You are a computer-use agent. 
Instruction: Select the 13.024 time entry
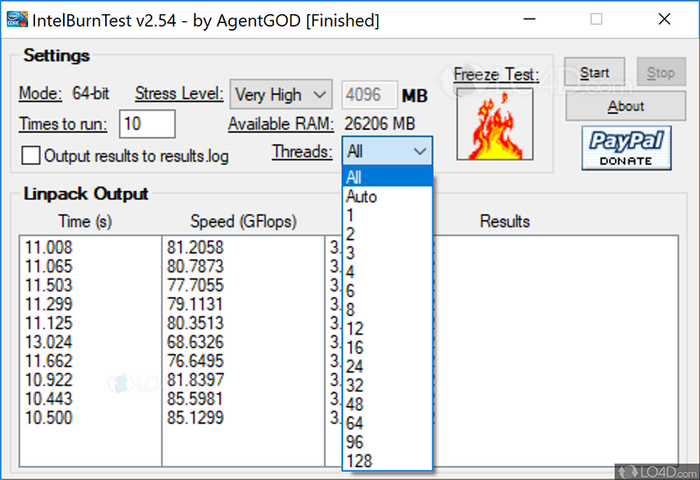pos(48,342)
